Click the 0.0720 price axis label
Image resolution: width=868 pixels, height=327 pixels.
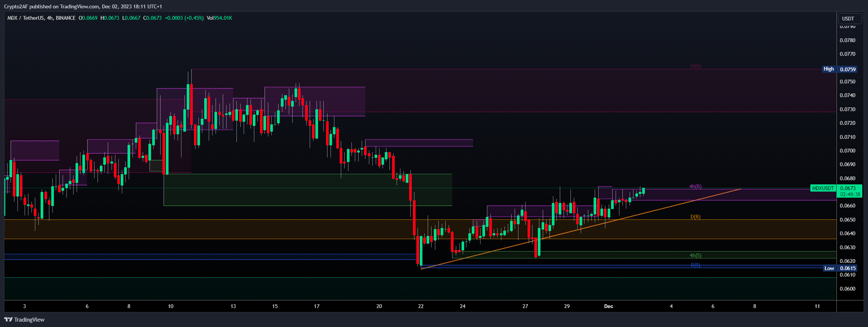tap(848, 123)
